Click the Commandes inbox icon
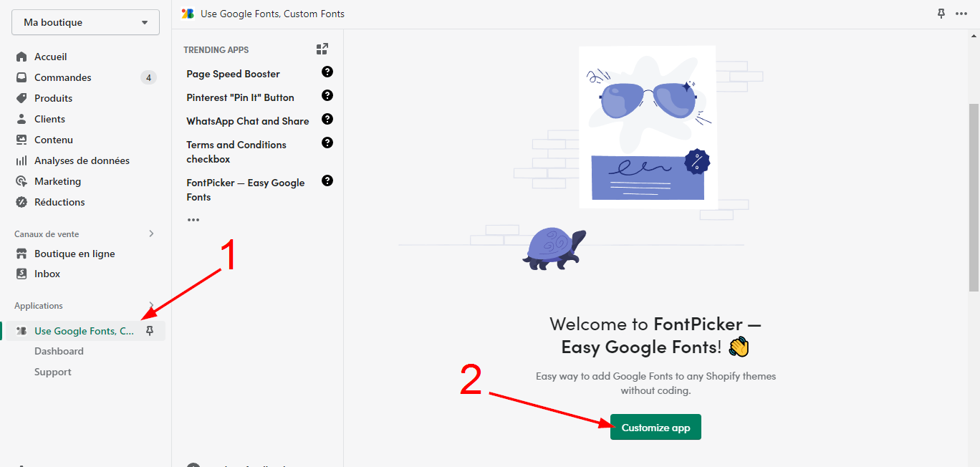 (21, 77)
